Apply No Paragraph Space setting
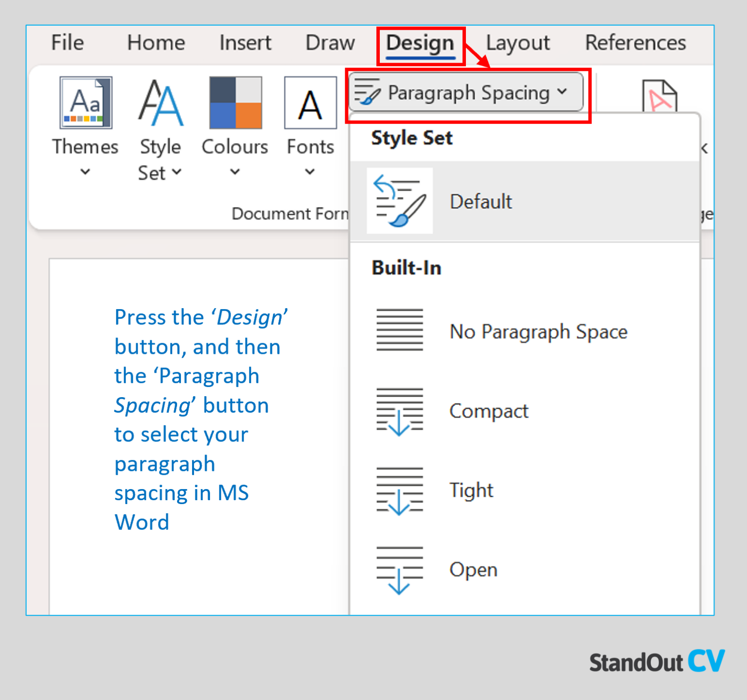This screenshot has height=700, width=747. tap(538, 331)
